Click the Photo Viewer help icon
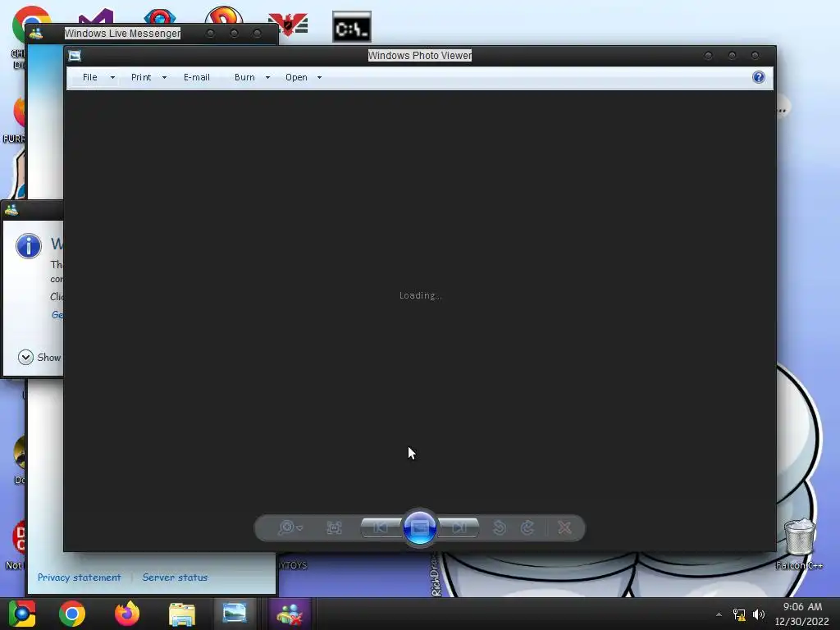The height and width of the screenshot is (630, 840). click(759, 77)
